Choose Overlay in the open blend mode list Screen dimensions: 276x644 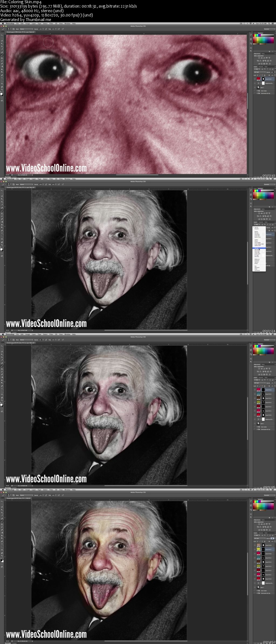(259, 248)
